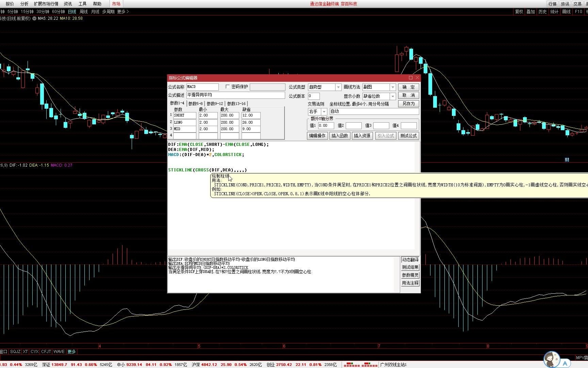Switch to 60分钟 period
588x368 pixels.
[x=59, y=12]
